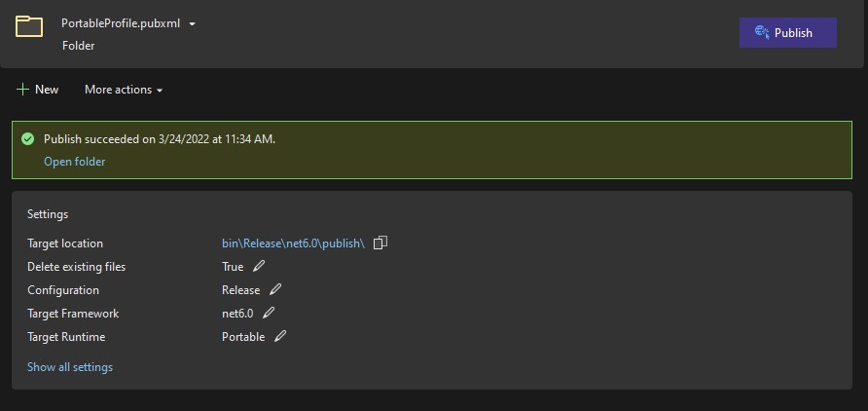Click the edit pencil for Target Runtime
868x411 pixels.
[280, 336]
